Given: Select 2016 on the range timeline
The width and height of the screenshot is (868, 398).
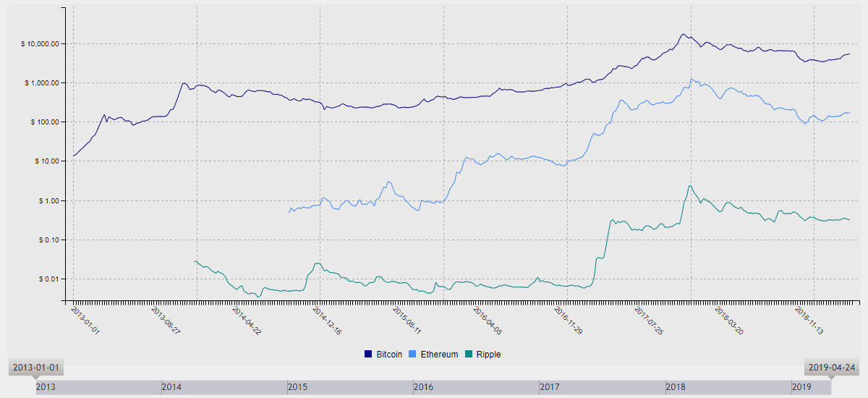Looking at the screenshot, I should point(423,388).
